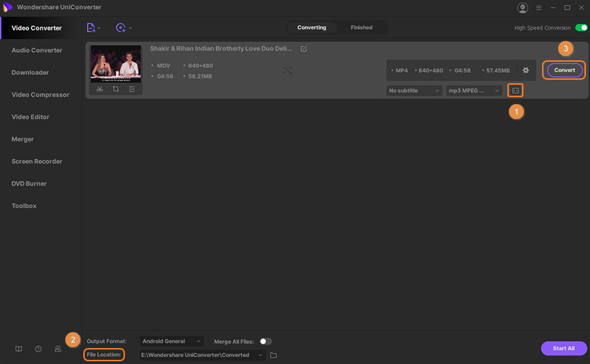Expand the Load DVD dropdown arrow
The width and height of the screenshot is (590, 364).
point(130,28)
